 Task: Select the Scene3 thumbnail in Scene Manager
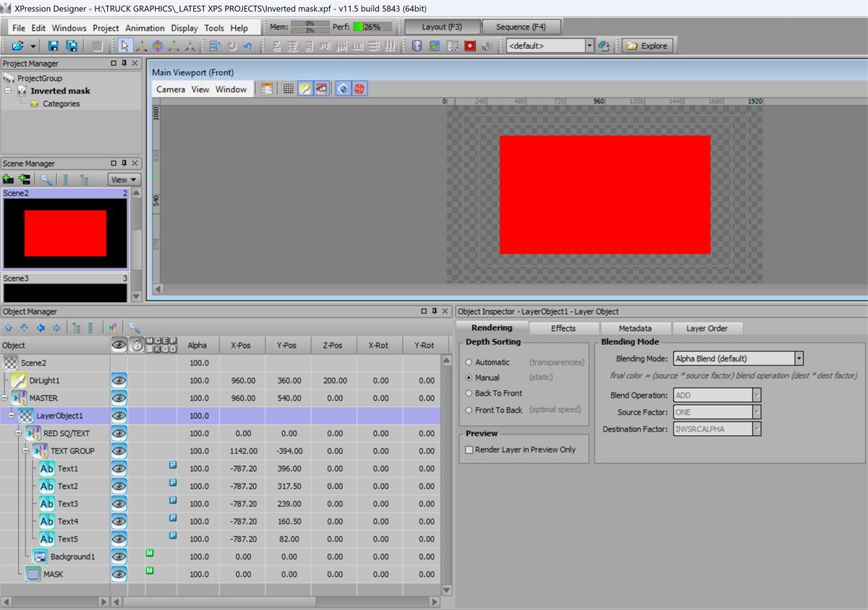65,291
